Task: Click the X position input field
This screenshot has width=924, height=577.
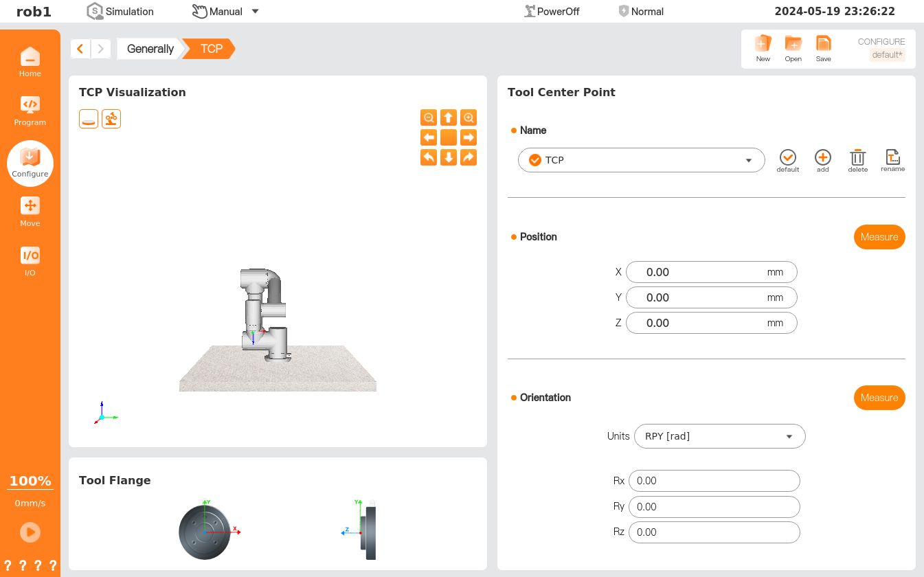Action: (711, 272)
